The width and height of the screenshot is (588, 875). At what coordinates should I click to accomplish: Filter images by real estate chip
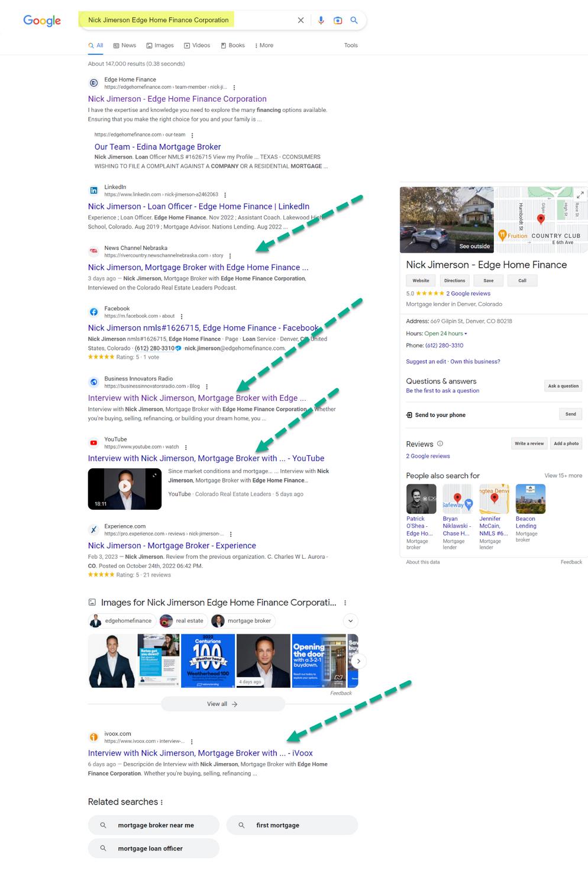tap(183, 621)
